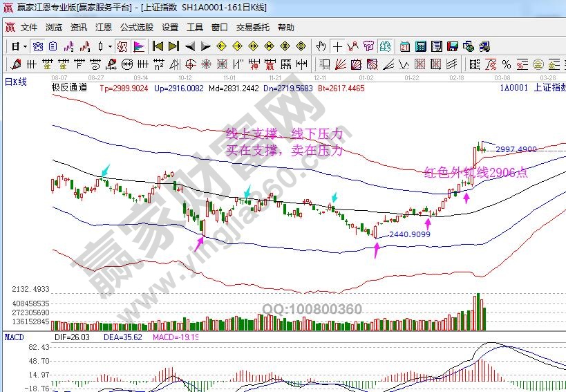Screen dimensions: 566x392
Task: Click the 极反通道 indicator label
Action: click(69, 88)
